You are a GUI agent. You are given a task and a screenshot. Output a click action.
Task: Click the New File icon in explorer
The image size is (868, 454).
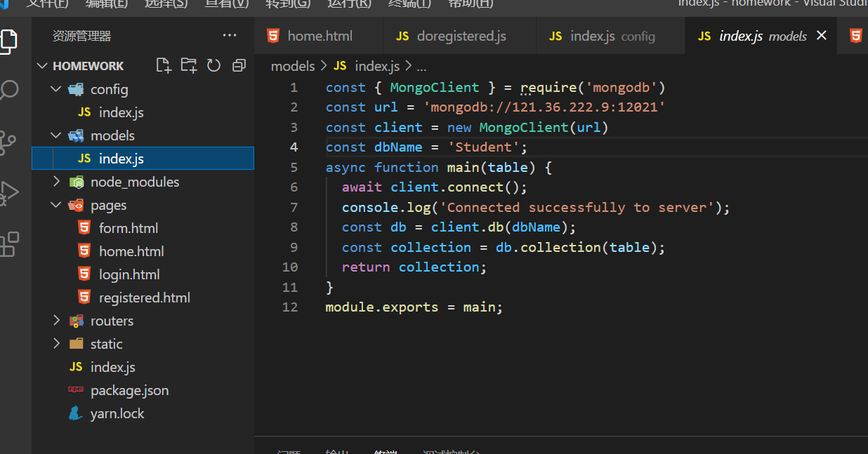[x=164, y=65]
